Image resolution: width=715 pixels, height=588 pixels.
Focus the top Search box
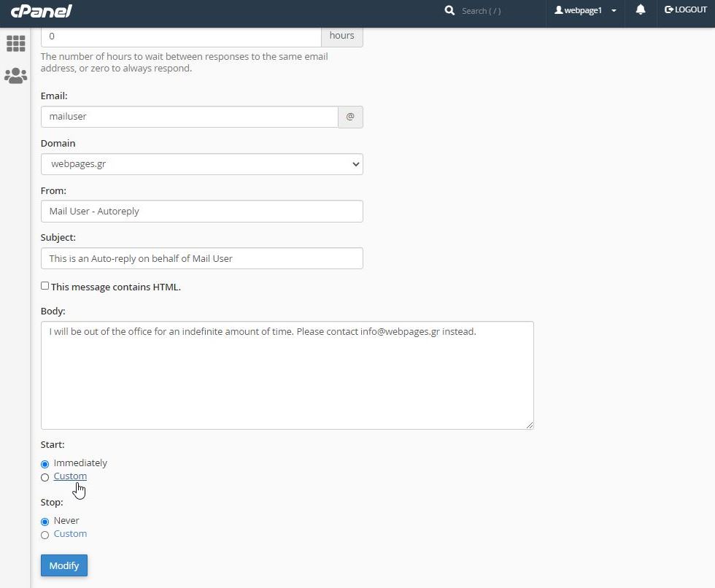496,11
